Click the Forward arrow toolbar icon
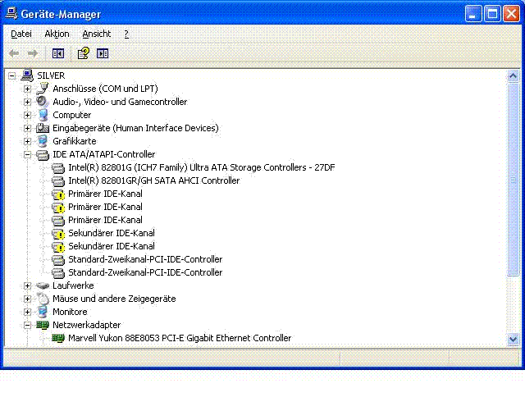The width and height of the screenshot is (525, 420). 33,53
